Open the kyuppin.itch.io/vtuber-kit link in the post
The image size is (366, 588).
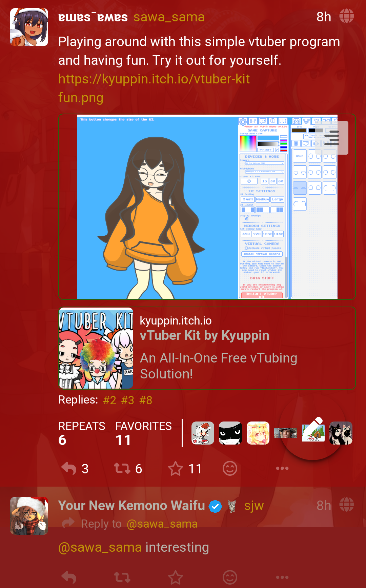click(x=154, y=79)
